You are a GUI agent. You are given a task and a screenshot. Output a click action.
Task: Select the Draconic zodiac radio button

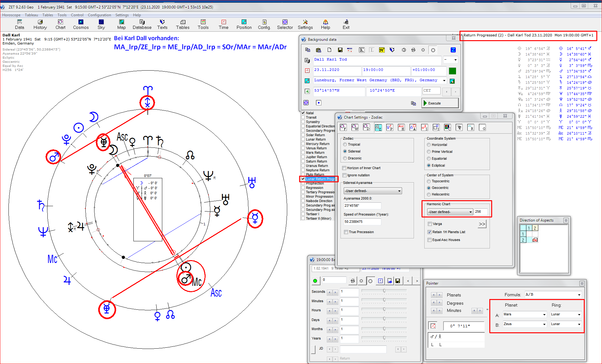pos(345,158)
